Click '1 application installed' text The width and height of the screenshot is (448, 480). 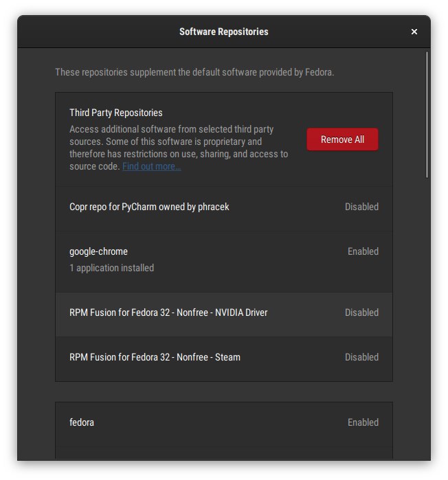pos(112,268)
